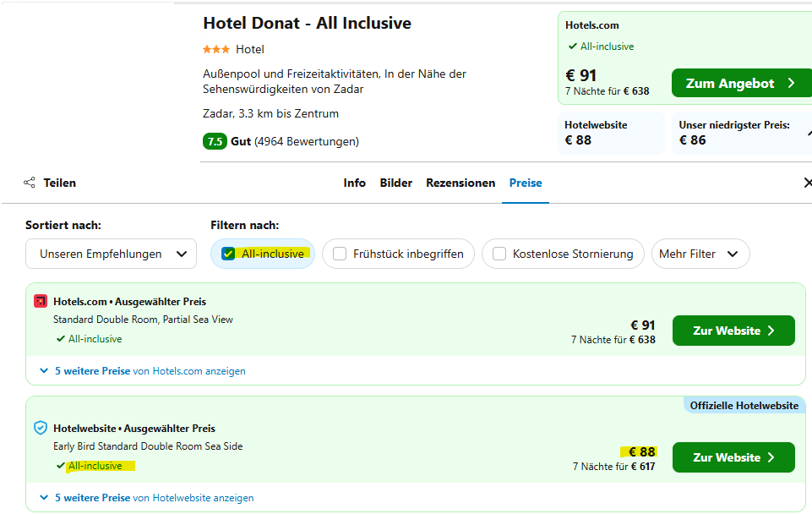Select the Preise tab
Screen dimensions: 812x514
(x=526, y=183)
